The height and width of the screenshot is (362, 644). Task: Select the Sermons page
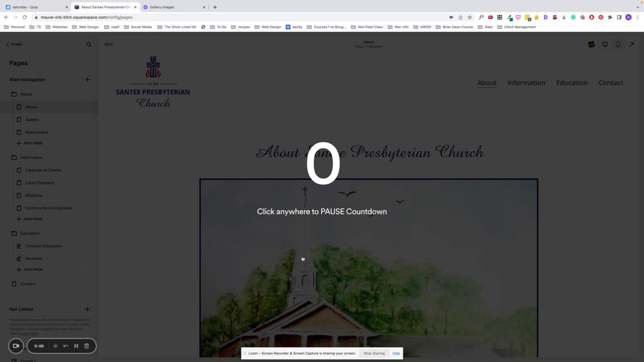34,258
